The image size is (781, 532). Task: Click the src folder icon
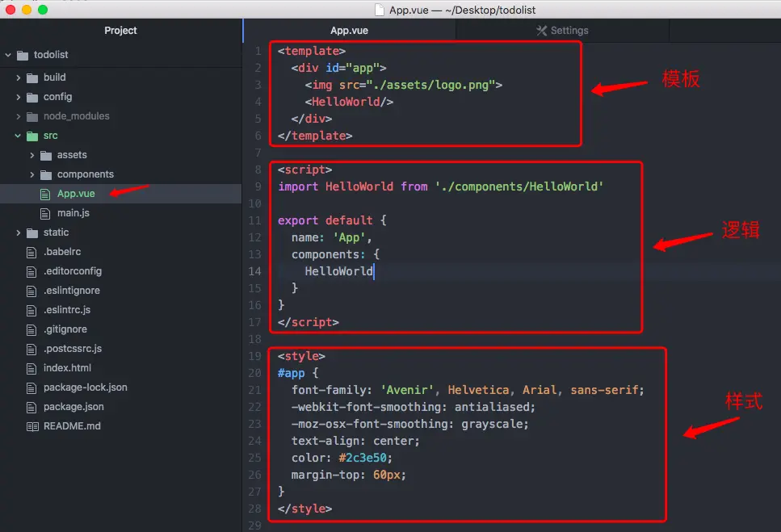coord(32,136)
